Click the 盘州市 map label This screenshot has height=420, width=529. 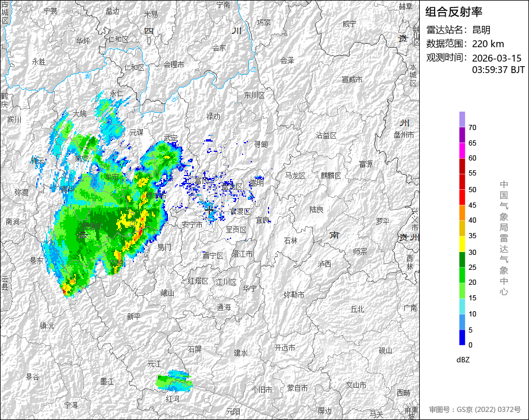coord(404,135)
